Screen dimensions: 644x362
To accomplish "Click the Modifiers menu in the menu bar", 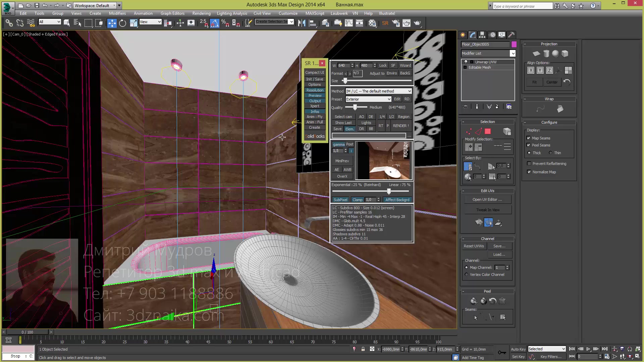I will point(117,13).
